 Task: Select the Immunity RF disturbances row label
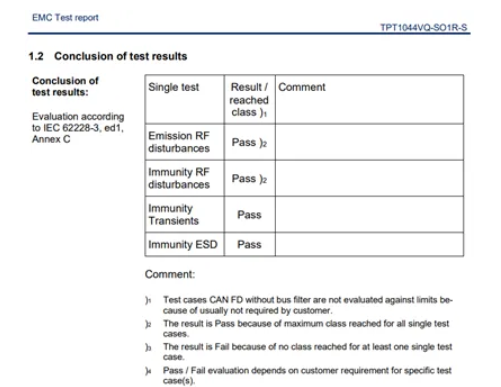click(x=179, y=178)
